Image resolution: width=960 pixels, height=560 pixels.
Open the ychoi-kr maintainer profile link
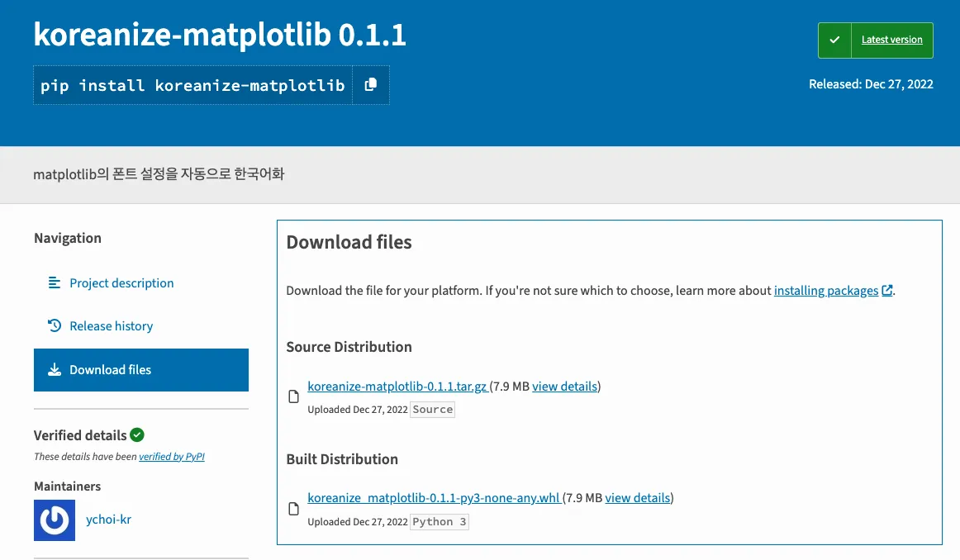[108, 520]
